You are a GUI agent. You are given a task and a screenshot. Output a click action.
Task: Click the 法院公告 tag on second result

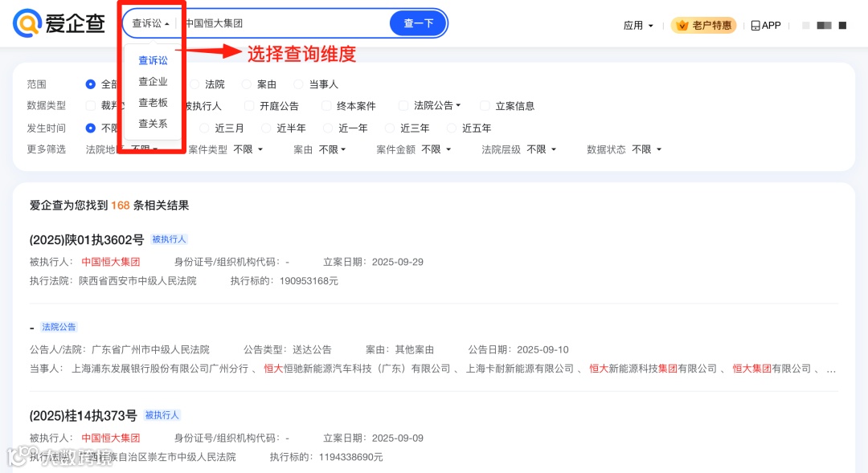tap(59, 327)
